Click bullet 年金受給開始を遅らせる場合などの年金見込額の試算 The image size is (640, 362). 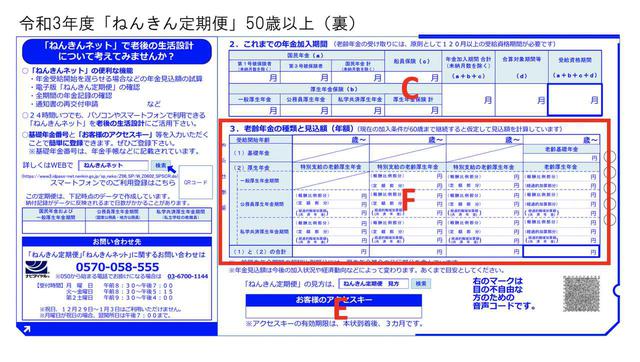point(116,78)
